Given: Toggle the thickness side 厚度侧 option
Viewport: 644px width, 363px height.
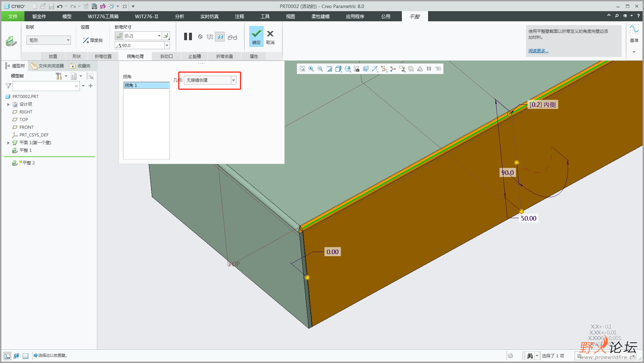Looking at the screenshot, I should pyautogui.click(x=92, y=40).
